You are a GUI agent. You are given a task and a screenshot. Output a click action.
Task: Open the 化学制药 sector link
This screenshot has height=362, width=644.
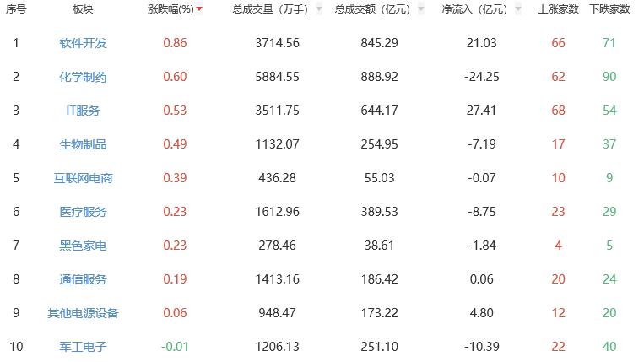pos(83,77)
